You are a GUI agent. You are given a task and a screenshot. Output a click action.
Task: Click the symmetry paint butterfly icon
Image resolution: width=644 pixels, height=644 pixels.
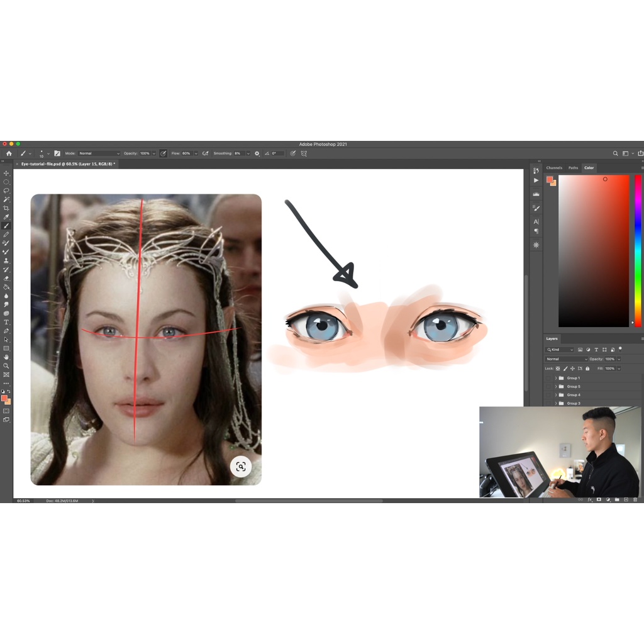[x=304, y=153]
